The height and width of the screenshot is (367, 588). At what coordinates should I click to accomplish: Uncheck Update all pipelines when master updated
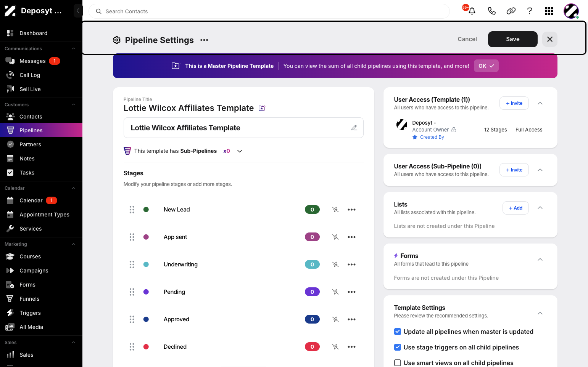pyautogui.click(x=398, y=332)
